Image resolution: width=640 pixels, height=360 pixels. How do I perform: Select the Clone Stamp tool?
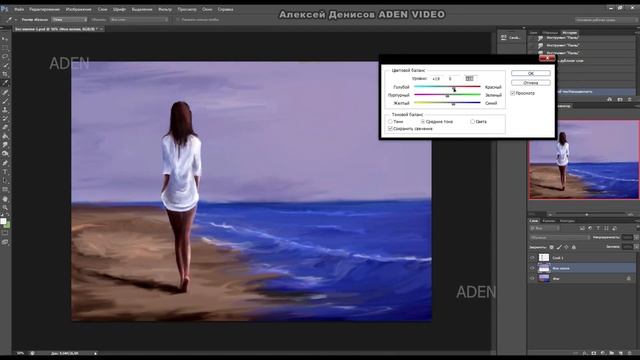point(5,110)
